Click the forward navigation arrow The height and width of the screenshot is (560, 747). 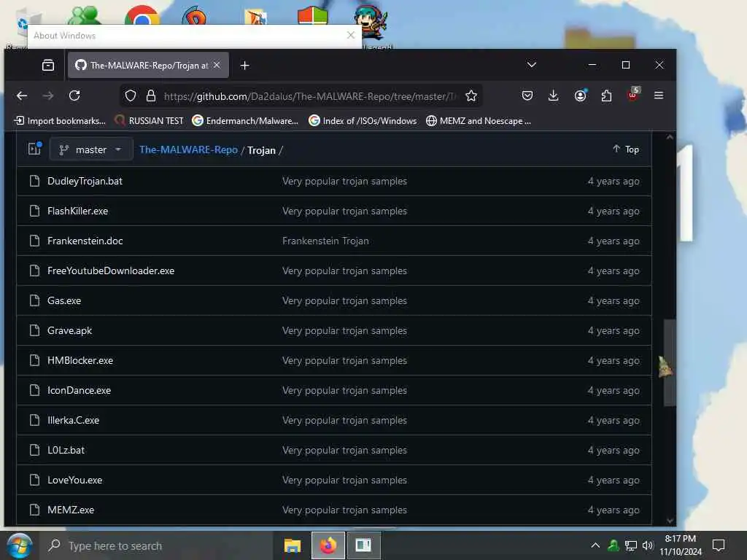[x=48, y=96]
